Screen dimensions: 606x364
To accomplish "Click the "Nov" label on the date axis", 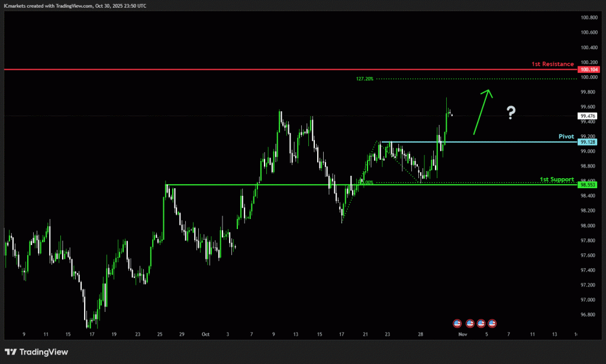I will (463, 334).
